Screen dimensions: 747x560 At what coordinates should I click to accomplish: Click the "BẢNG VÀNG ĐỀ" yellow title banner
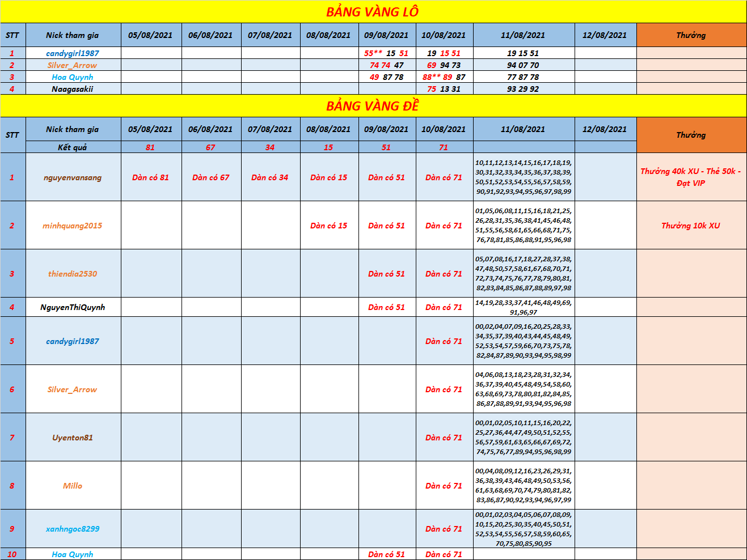[373, 106]
